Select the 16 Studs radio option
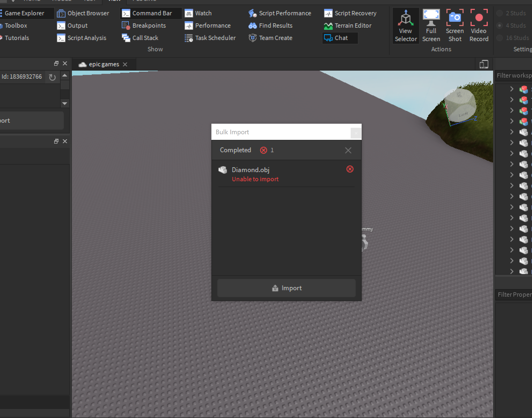Viewport: 532px width, 418px height. 500,38
